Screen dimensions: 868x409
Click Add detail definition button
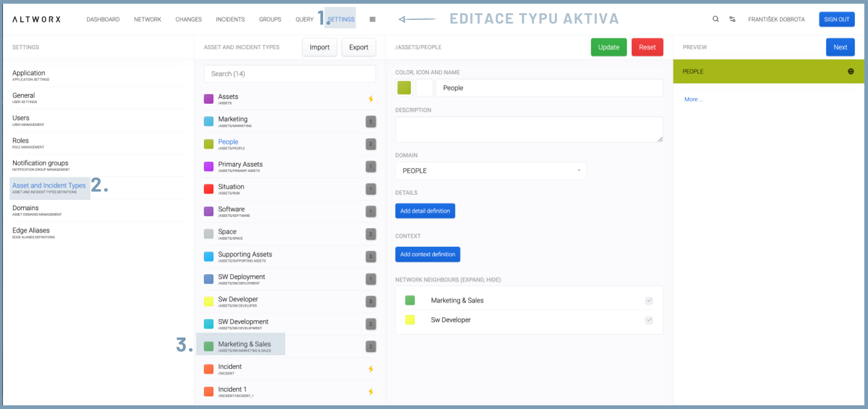(x=425, y=211)
